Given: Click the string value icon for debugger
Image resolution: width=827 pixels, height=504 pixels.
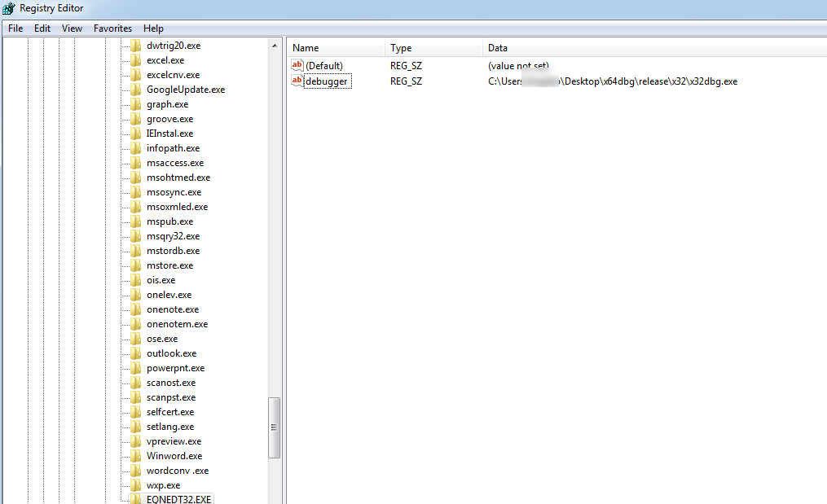Looking at the screenshot, I should [x=297, y=81].
